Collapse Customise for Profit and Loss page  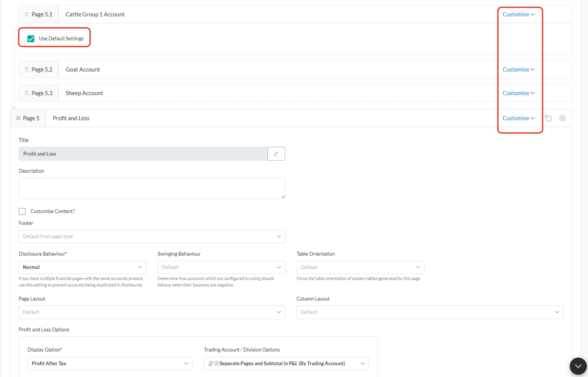(519, 118)
